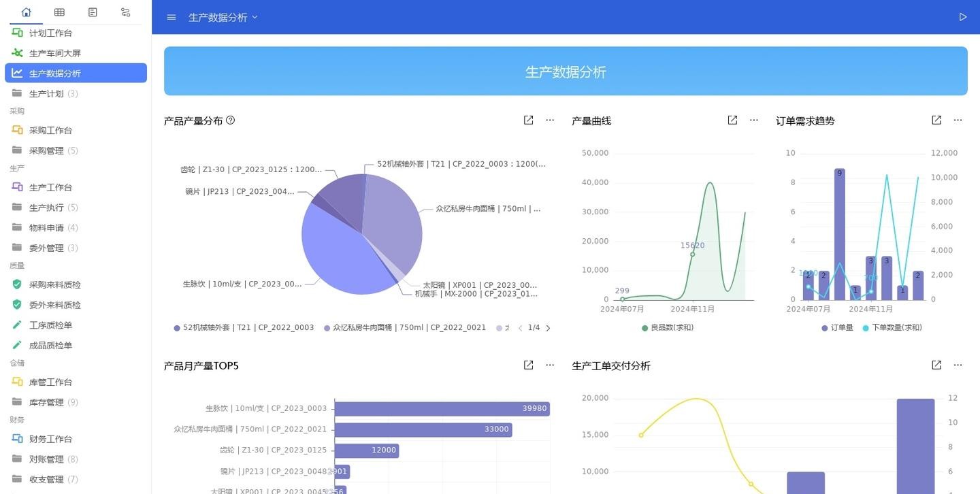Click the workflow icon in the top bar
Image resolution: width=980 pixels, height=494 pixels.
124,11
